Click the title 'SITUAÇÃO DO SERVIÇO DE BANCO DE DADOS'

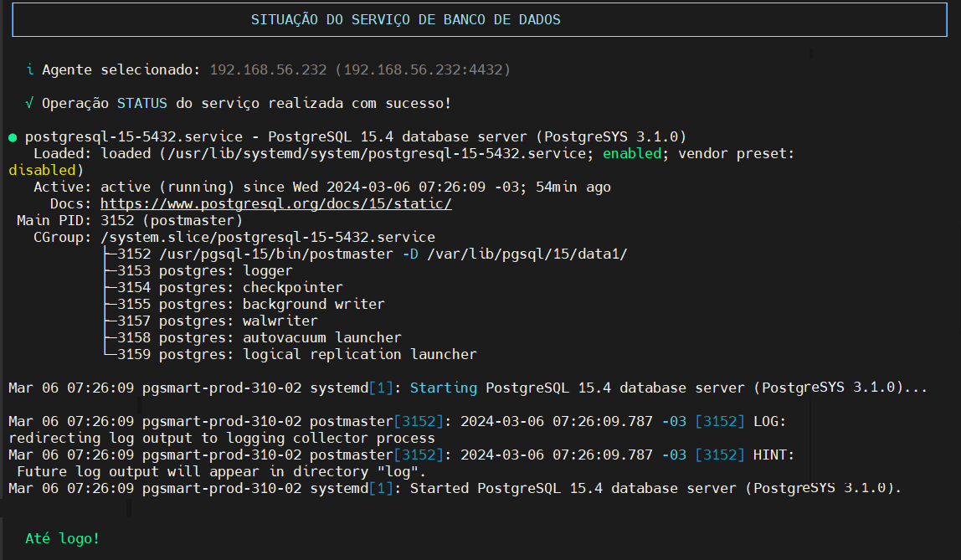[406, 19]
